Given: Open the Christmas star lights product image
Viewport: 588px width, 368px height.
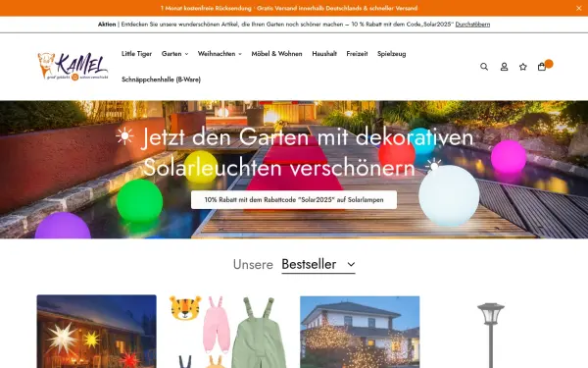Looking at the screenshot, I should [x=97, y=332].
